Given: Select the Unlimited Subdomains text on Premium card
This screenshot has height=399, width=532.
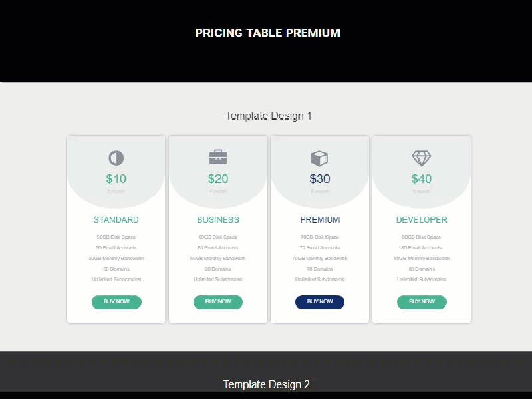Looking at the screenshot, I should [x=320, y=279].
